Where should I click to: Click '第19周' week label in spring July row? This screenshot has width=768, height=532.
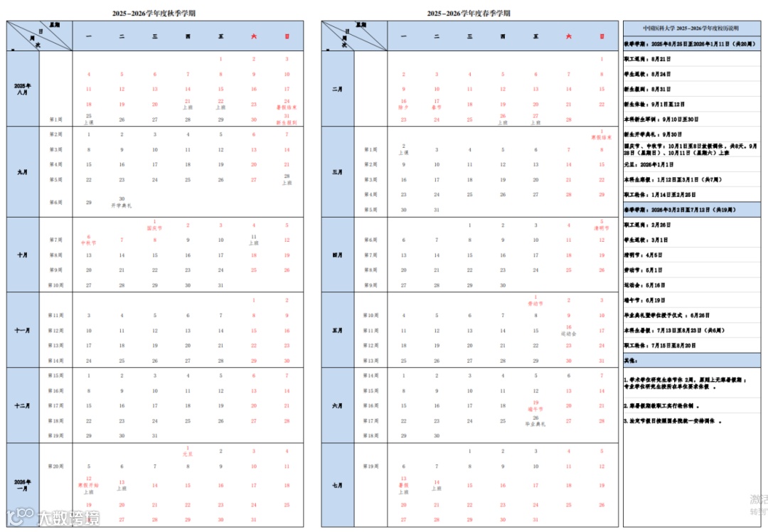point(370,467)
